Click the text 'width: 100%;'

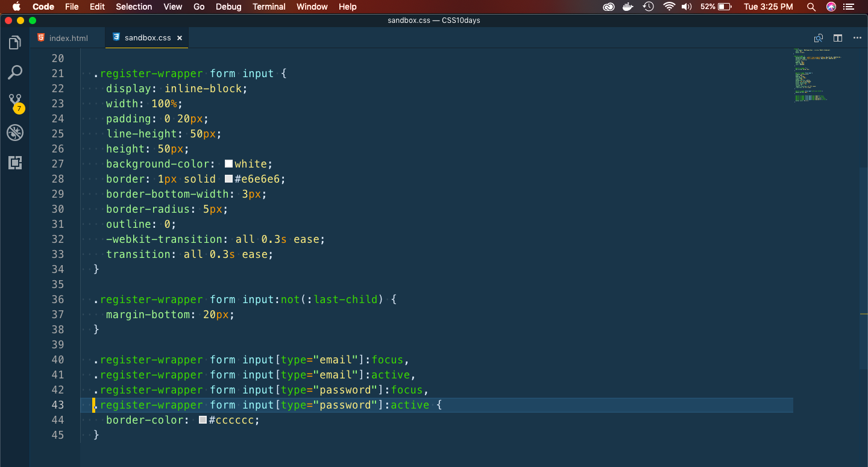(144, 104)
